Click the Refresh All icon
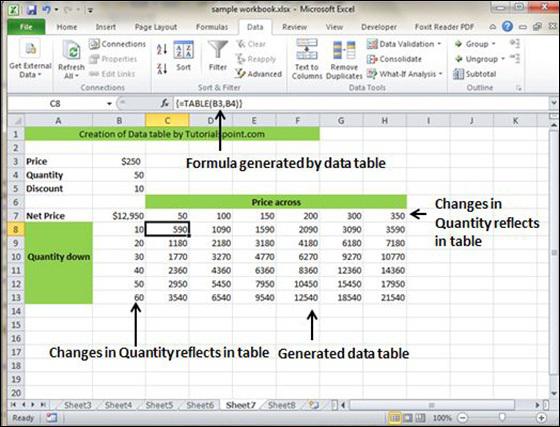560x427 pixels. pyautogui.click(x=71, y=50)
